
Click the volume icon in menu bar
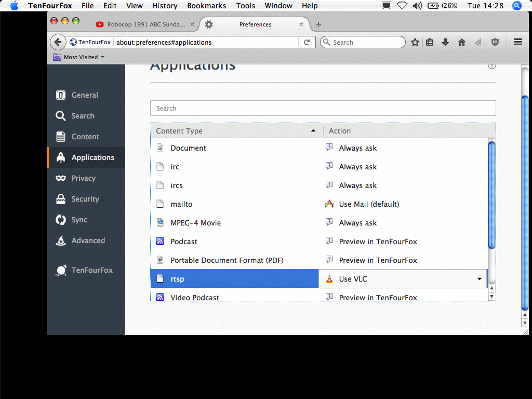click(417, 6)
